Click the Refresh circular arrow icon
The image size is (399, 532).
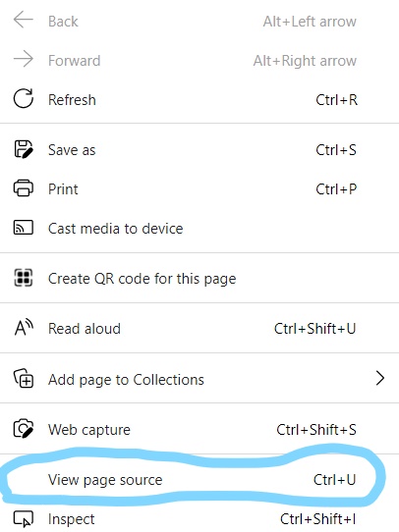[23, 99]
